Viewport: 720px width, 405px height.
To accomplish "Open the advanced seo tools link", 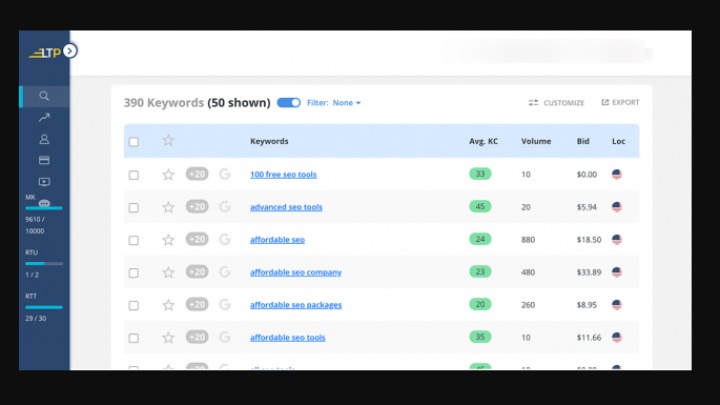I will (x=286, y=207).
